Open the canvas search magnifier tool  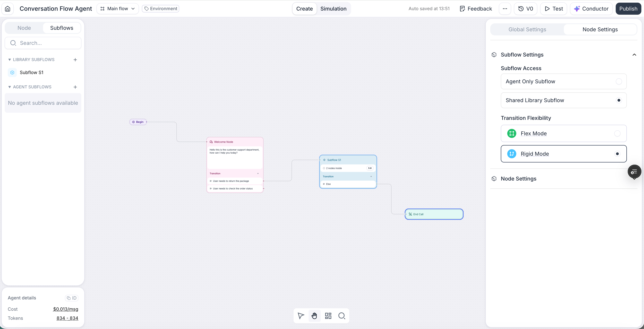pyautogui.click(x=342, y=316)
